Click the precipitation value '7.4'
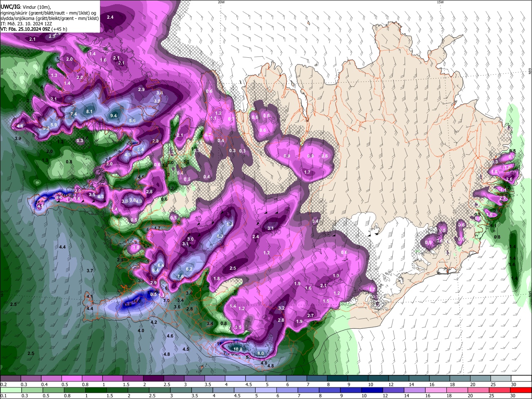Image resolution: width=532 pixels, height=399 pixels. pos(74,114)
